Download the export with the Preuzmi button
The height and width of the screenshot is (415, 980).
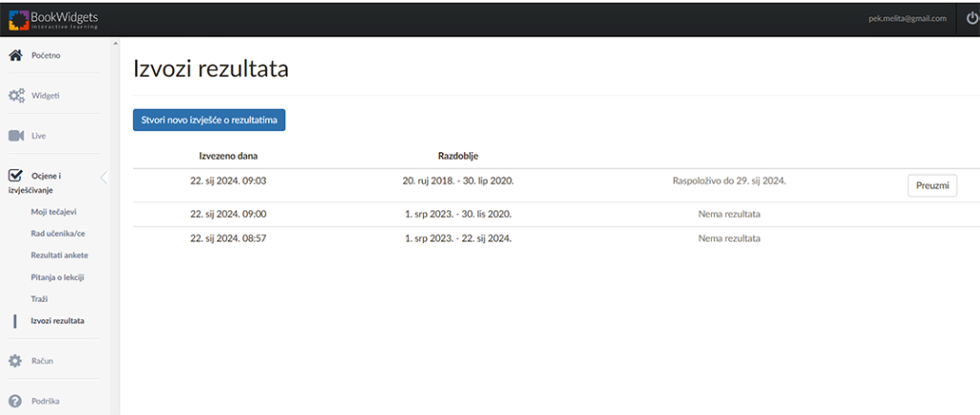click(x=931, y=186)
